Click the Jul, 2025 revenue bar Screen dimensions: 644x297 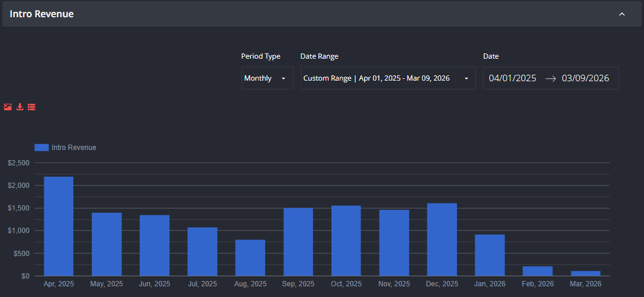click(x=202, y=252)
